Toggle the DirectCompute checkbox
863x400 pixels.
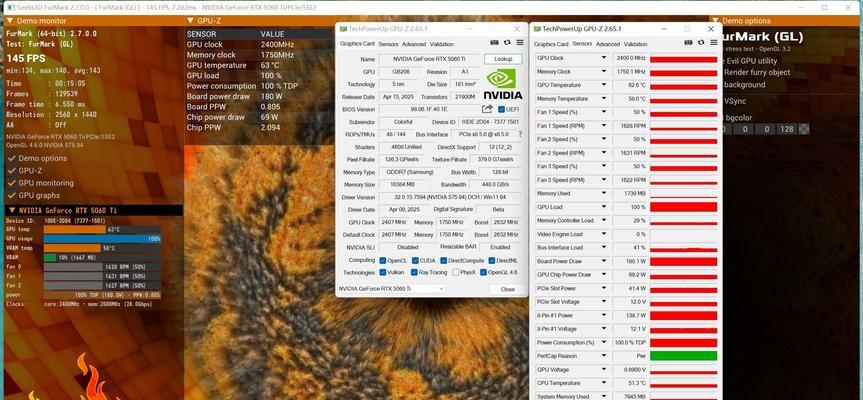[x=444, y=260]
